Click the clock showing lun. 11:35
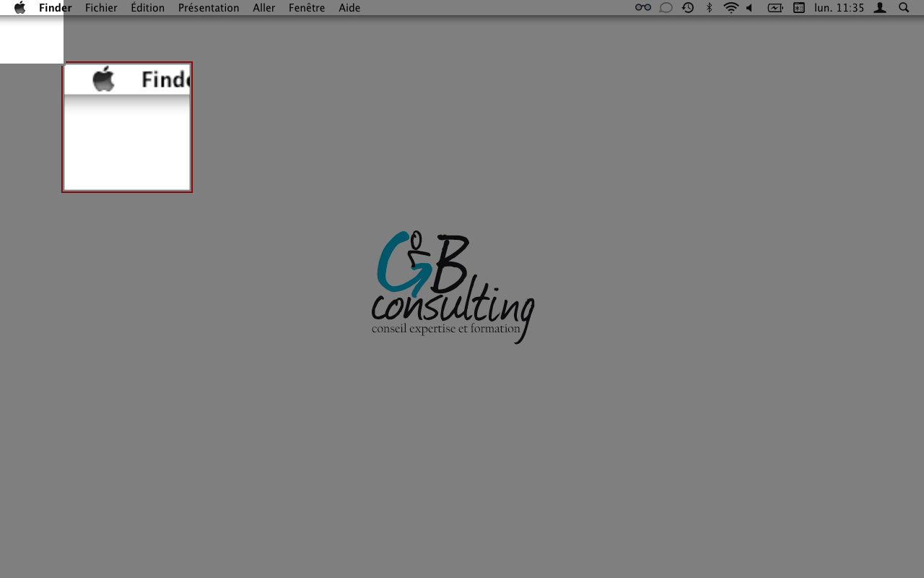The height and width of the screenshot is (578, 924). tap(840, 8)
